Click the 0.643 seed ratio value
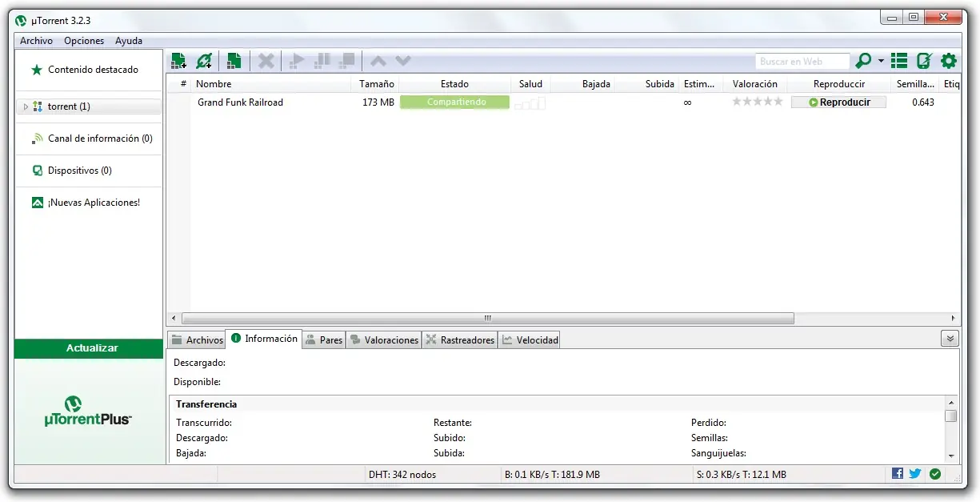This screenshot has width=980, height=502. [x=922, y=102]
